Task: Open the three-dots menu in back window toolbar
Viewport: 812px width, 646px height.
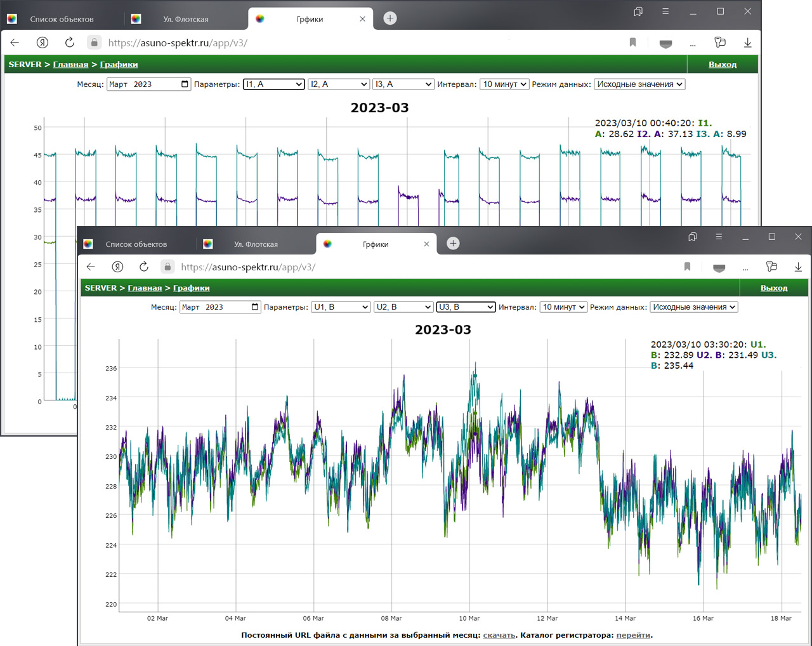Action: (693, 44)
